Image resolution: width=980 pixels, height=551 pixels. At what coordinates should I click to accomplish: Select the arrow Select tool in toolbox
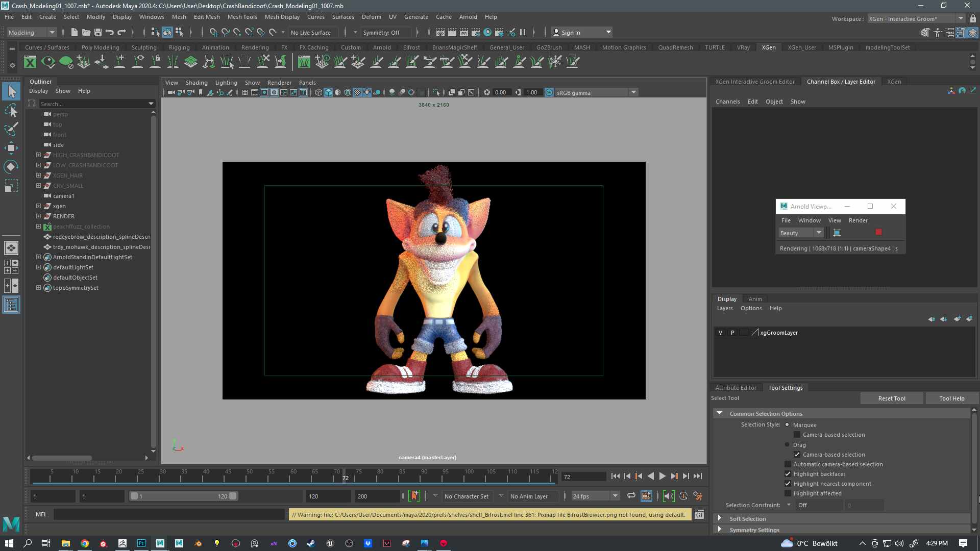[11, 92]
